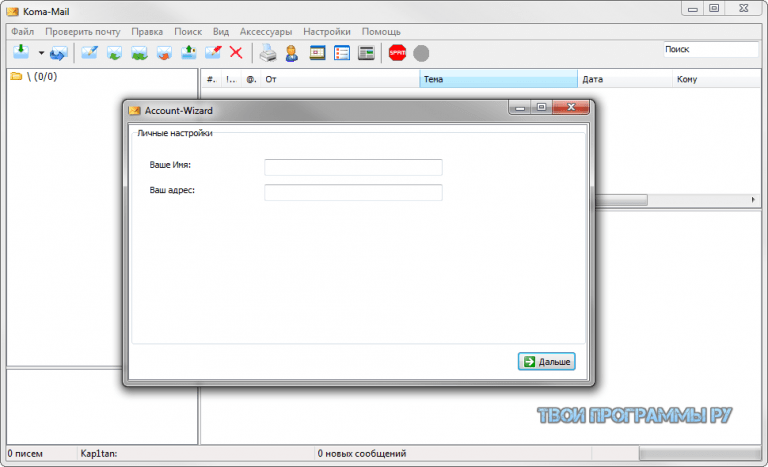
Task: Select the root folder \ (0/0) in tree
Action: pos(34,76)
